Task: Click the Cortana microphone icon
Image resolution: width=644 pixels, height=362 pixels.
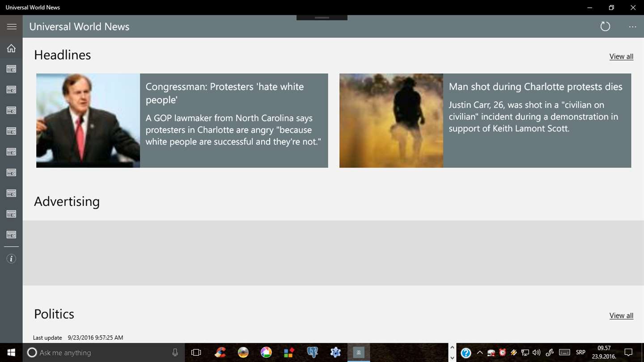Action: tap(175, 353)
